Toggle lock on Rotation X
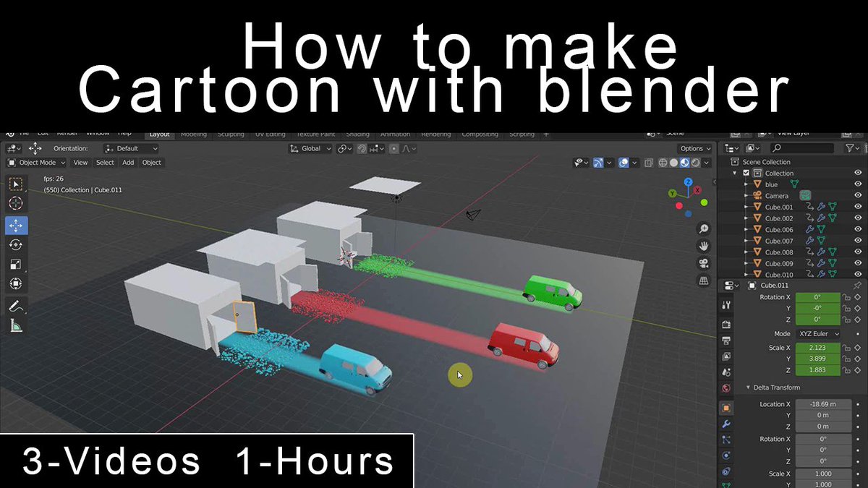The width and height of the screenshot is (868, 488). (x=847, y=297)
